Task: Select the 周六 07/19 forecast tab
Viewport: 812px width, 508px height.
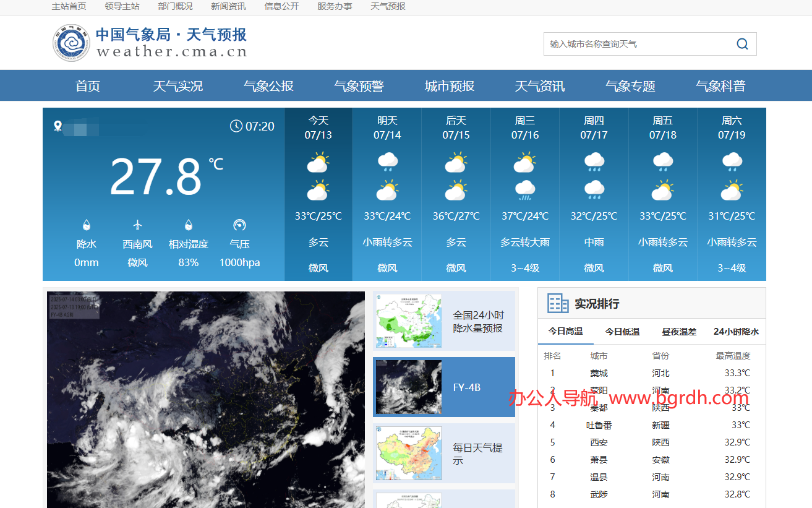Action: (731, 127)
